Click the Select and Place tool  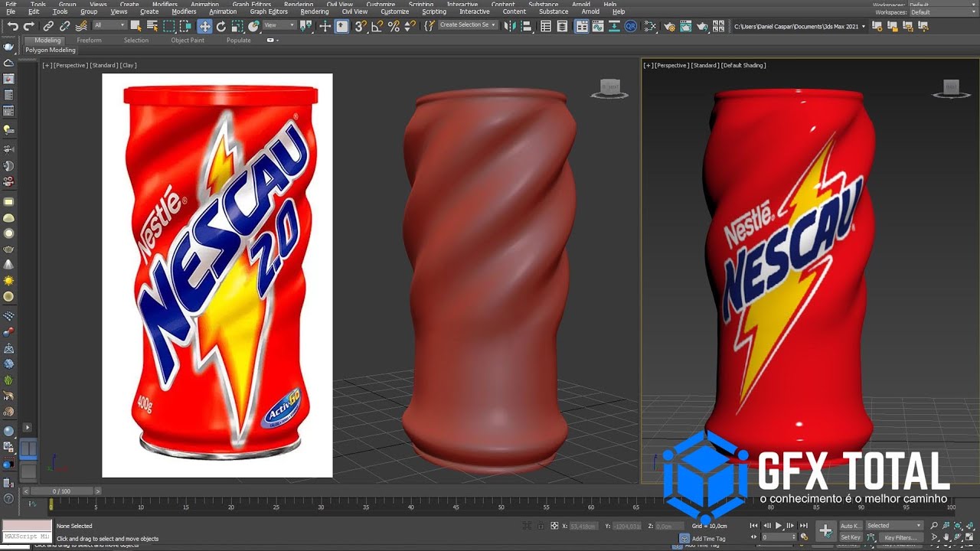point(253,25)
